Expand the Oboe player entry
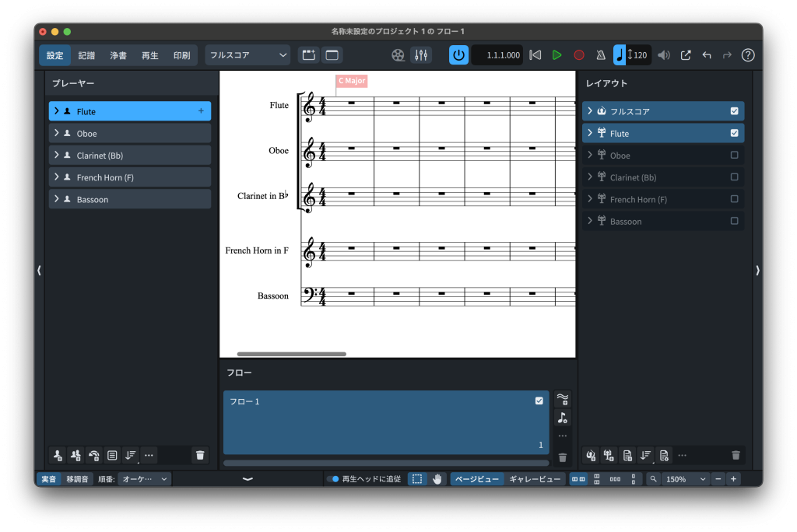Image resolution: width=797 pixels, height=532 pixels. (x=57, y=134)
